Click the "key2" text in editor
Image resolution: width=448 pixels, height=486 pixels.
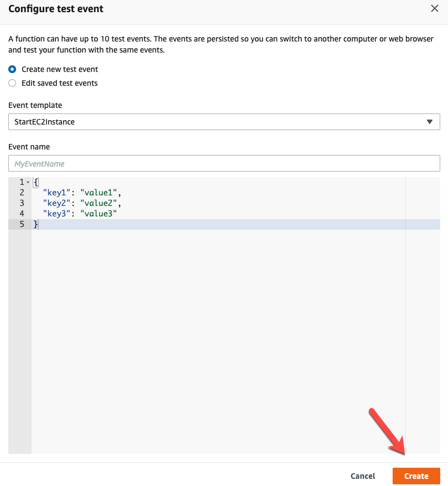(x=56, y=203)
